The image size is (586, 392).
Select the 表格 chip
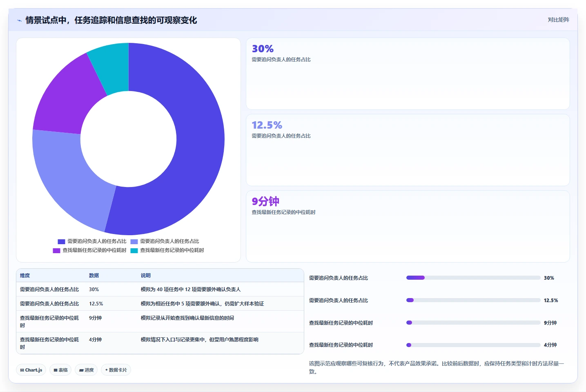[x=60, y=370]
